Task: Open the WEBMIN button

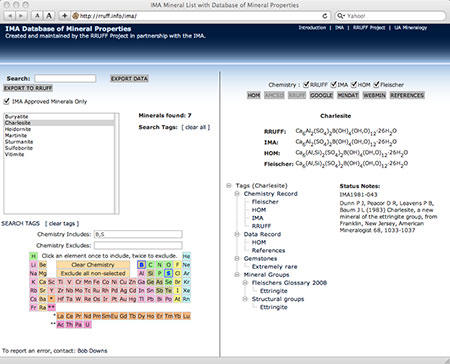Action: (374, 95)
